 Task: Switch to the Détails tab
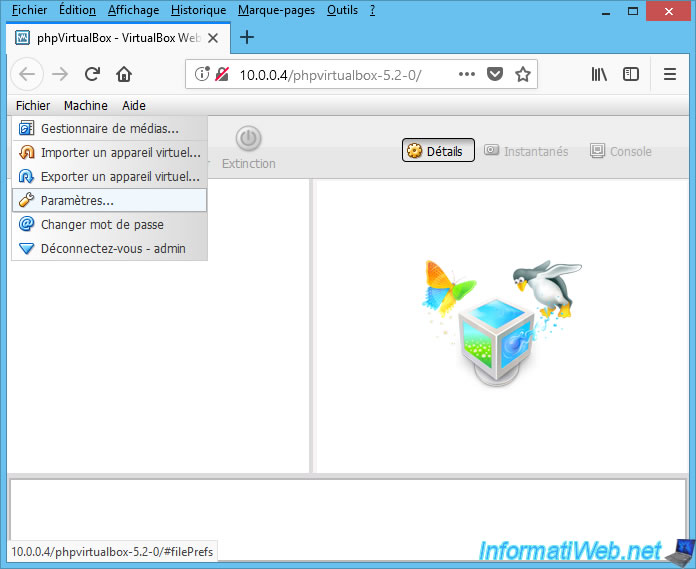(438, 151)
